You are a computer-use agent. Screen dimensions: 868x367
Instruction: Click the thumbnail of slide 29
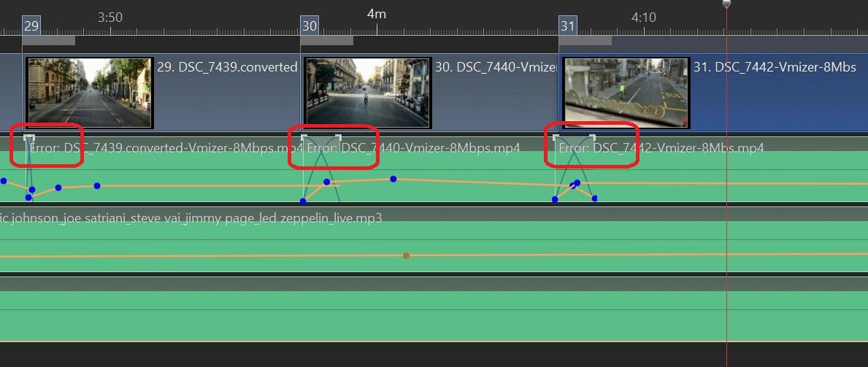tap(90, 93)
